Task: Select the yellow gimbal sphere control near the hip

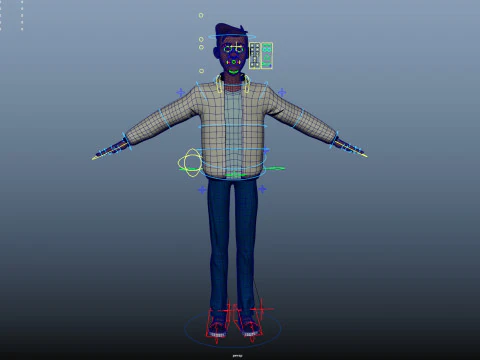Action: point(190,163)
